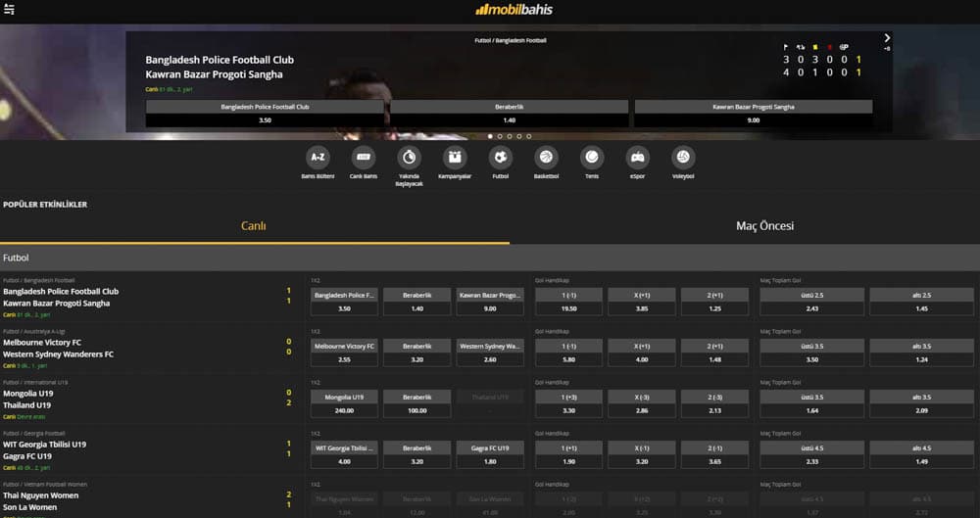Screen dimensions: 980x518
Task: Select Beraberlik 3.20 in Melbourne row
Action: 416,353
